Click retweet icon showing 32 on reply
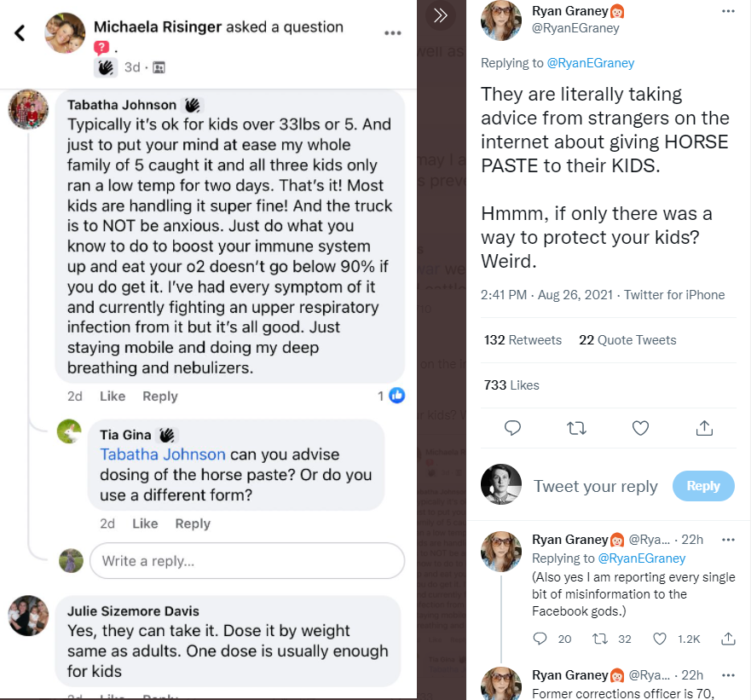Image resolution: width=751 pixels, height=700 pixels. point(601,639)
